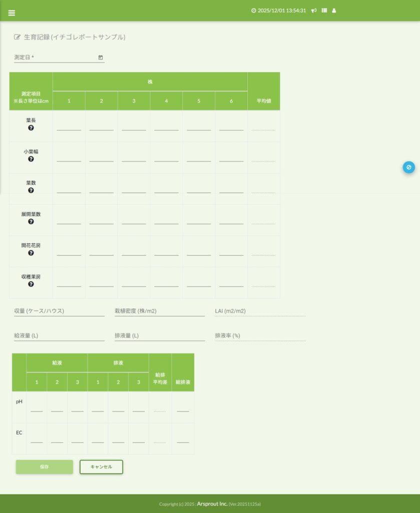Open the list view icon in header
The width and height of the screenshot is (420, 513).
[324, 11]
